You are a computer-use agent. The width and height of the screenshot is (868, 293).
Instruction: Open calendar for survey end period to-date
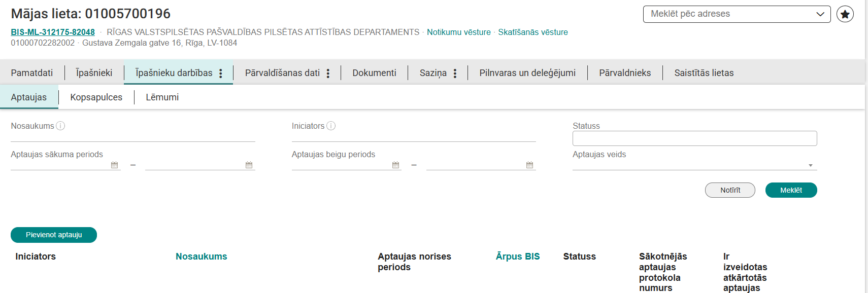tap(529, 165)
